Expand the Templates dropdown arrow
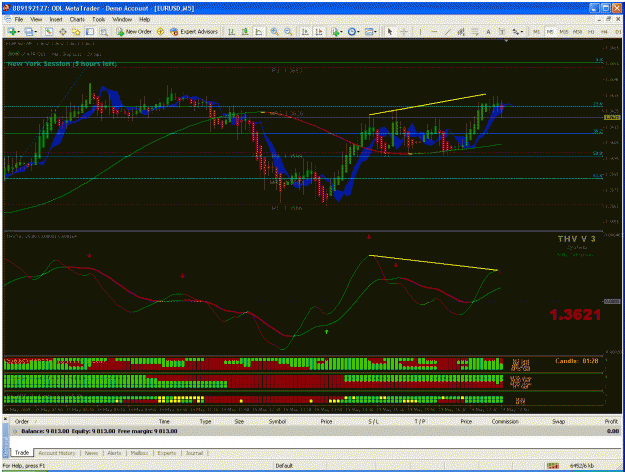This screenshot has height=472, width=625. pos(375,31)
